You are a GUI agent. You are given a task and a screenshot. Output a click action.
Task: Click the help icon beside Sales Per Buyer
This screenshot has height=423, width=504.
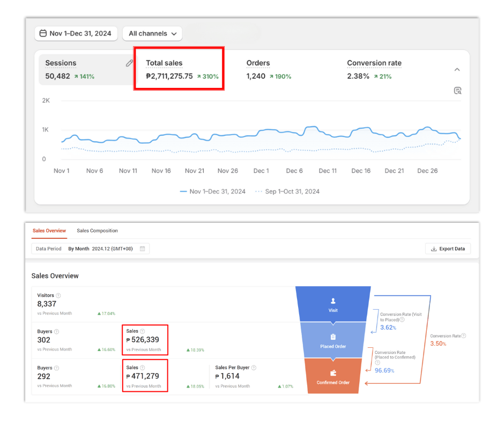click(x=254, y=368)
